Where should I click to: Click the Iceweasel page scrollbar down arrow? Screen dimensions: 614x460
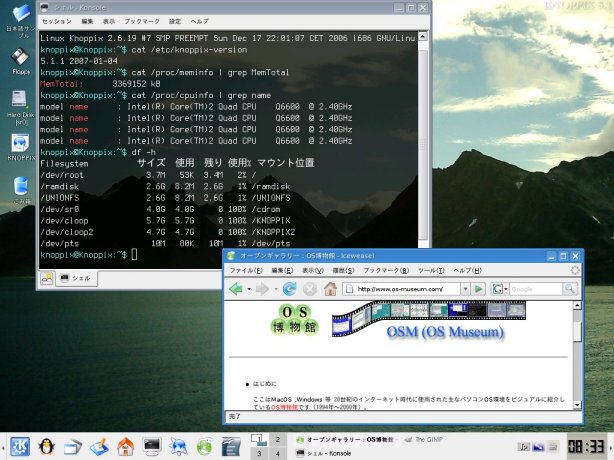[577, 405]
